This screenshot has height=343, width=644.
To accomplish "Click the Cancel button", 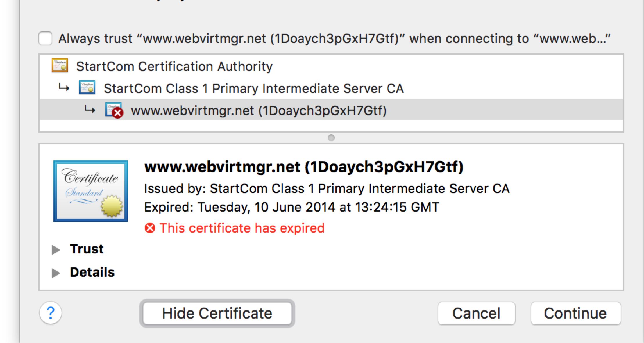I will 476,313.
